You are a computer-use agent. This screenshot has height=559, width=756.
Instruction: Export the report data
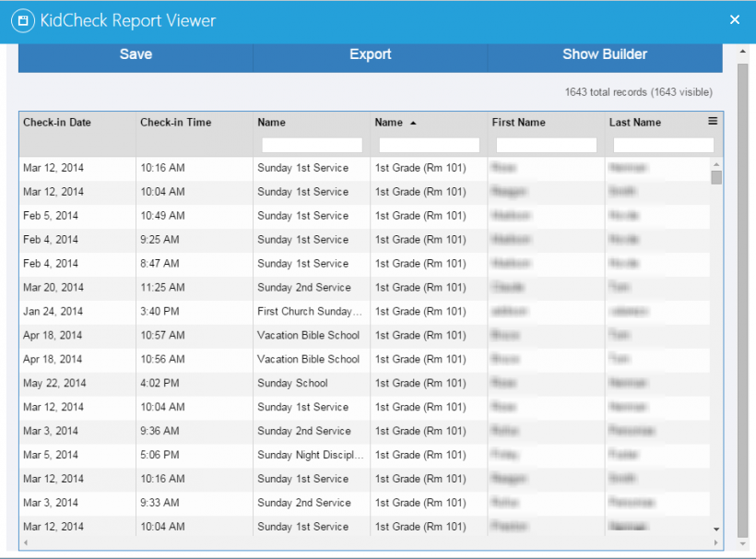click(370, 54)
